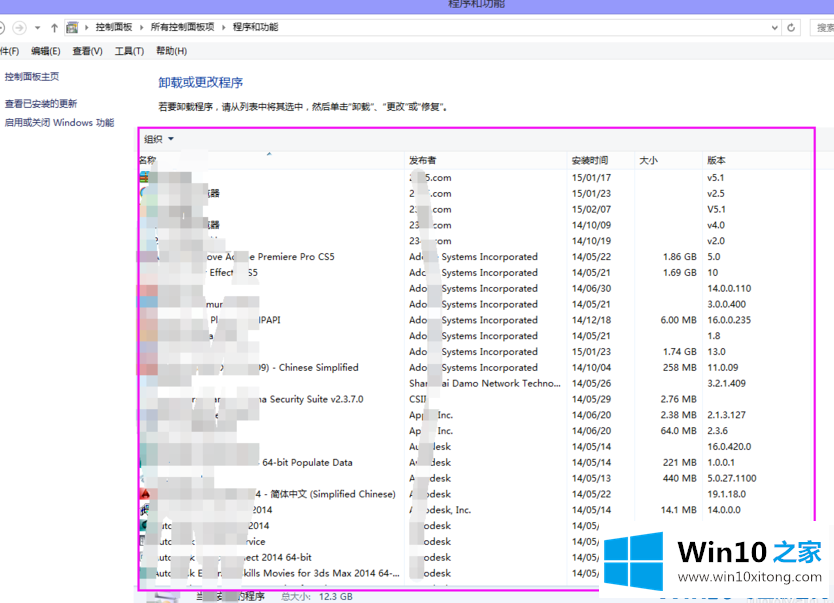The width and height of the screenshot is (834, 603).
Task: Expand address bar history dropdown
Action: 774,28
